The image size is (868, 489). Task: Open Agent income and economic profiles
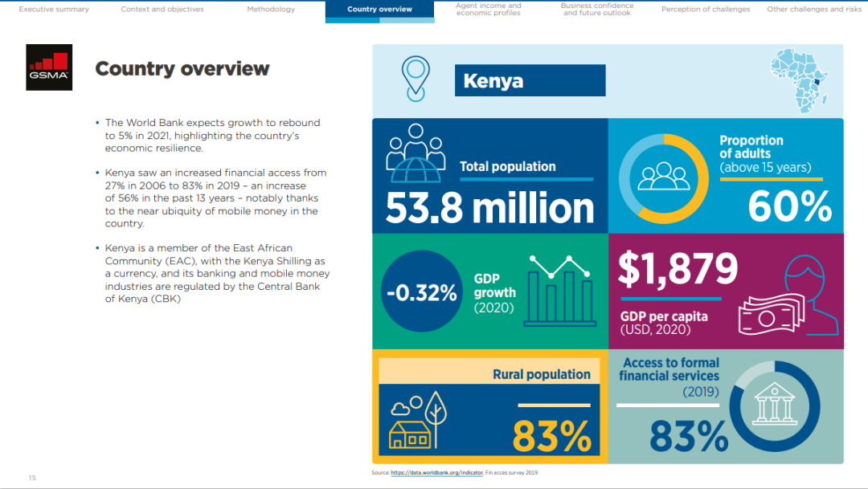(x=488, y=10)
